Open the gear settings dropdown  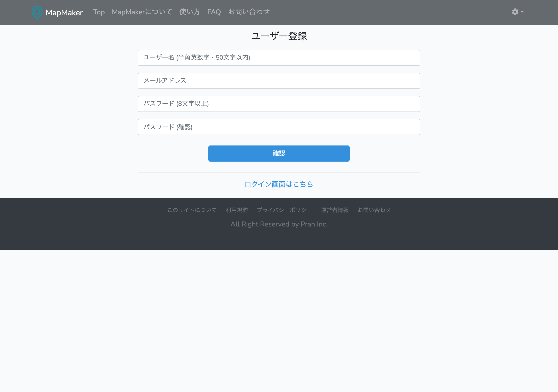click(518, 12)
